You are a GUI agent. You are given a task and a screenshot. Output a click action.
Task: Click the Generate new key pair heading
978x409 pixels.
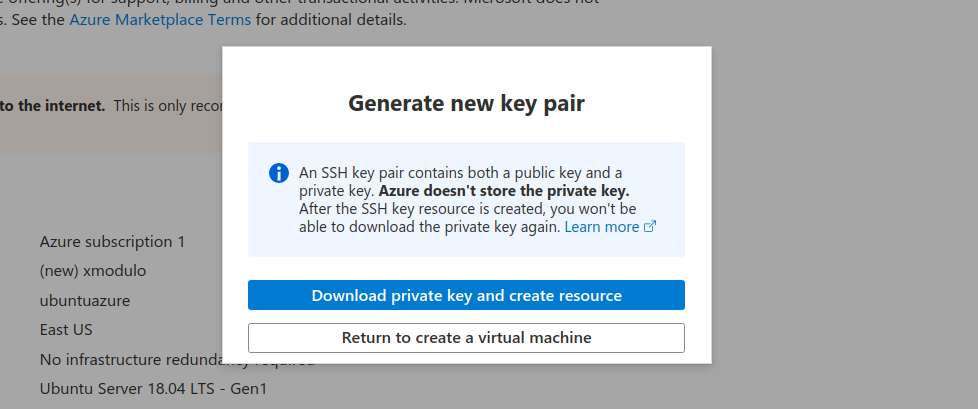(466, 103)
